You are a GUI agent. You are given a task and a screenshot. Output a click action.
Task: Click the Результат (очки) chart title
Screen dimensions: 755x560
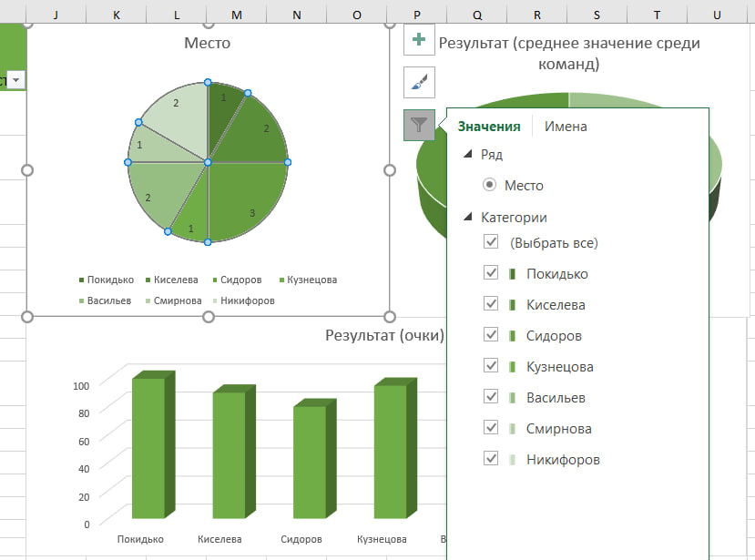click(x=384, y=336)
